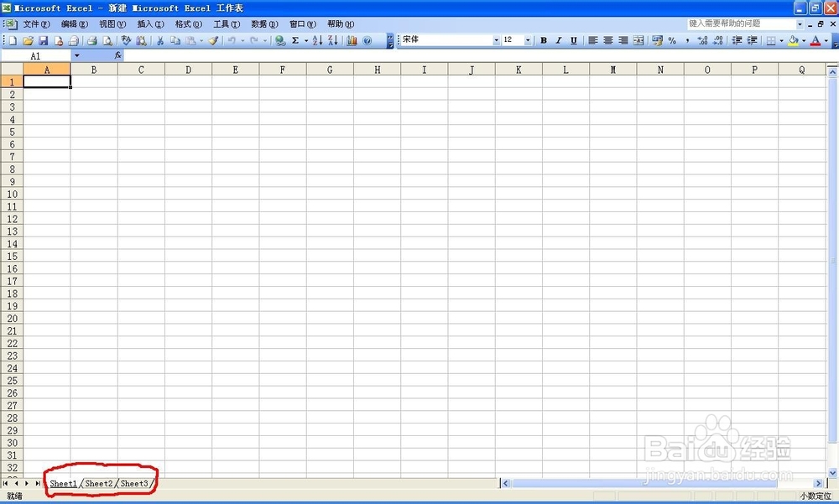839x504 pixels.
Task: Open the Undo history dropdown arrow
Action: (x=242, y=40)
